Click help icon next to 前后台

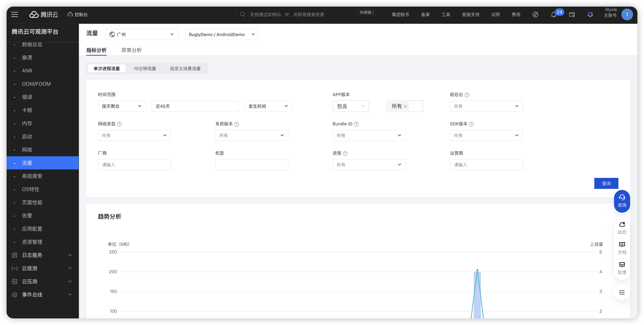click(467, 95)
